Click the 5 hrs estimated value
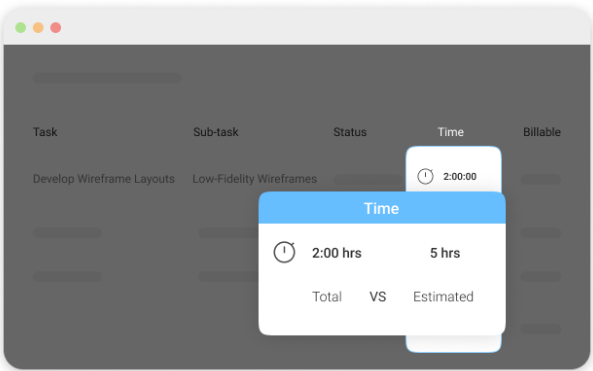 click(x=445, y=253)
